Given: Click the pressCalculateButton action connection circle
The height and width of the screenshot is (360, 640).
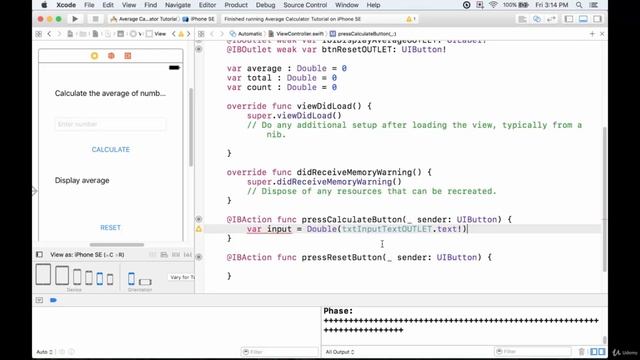Looking at the screenshot, I should click(x=199, y=219).
